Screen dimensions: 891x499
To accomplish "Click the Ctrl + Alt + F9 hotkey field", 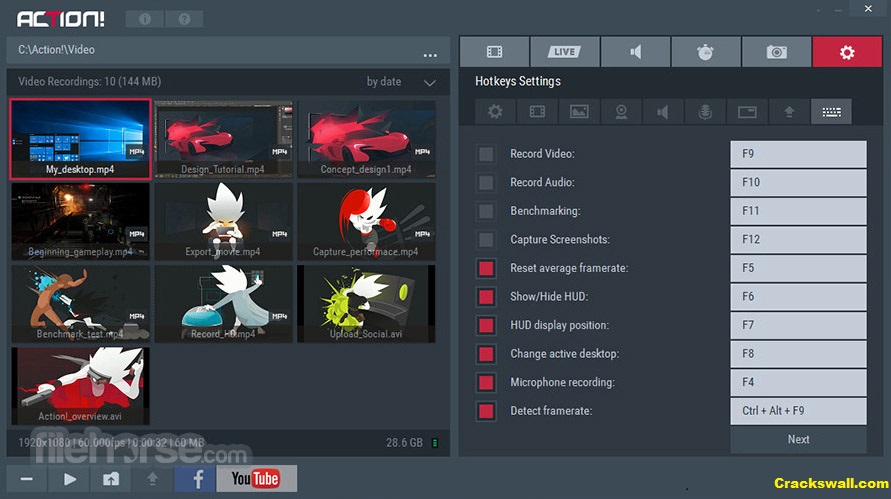I will pos(798,411).
